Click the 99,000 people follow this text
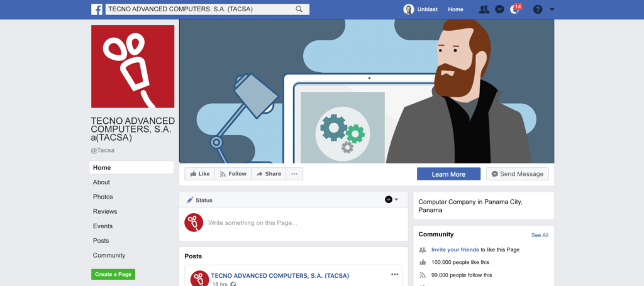Screen dimensions: 644x286 [x=462, y=275]
